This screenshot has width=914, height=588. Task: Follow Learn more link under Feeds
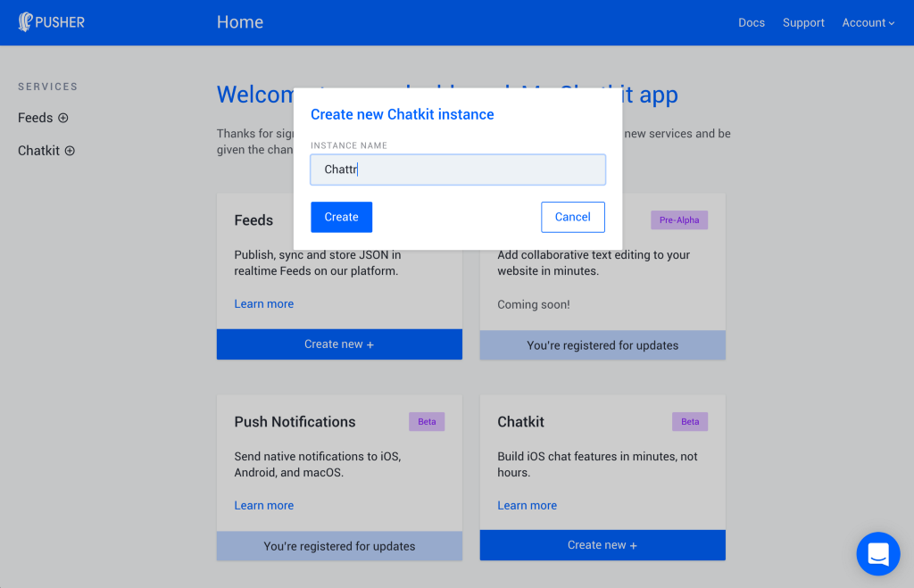coord(263,303)
